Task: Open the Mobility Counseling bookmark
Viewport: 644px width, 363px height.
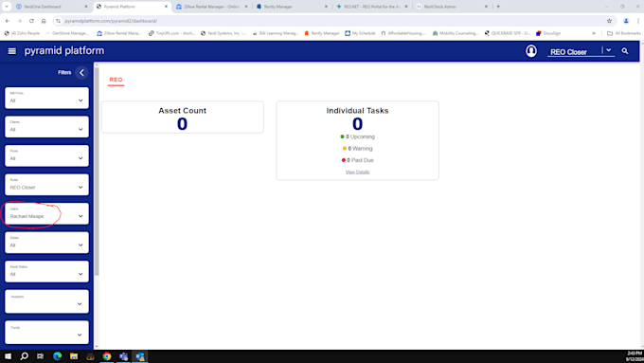Action: coord(456,33)
